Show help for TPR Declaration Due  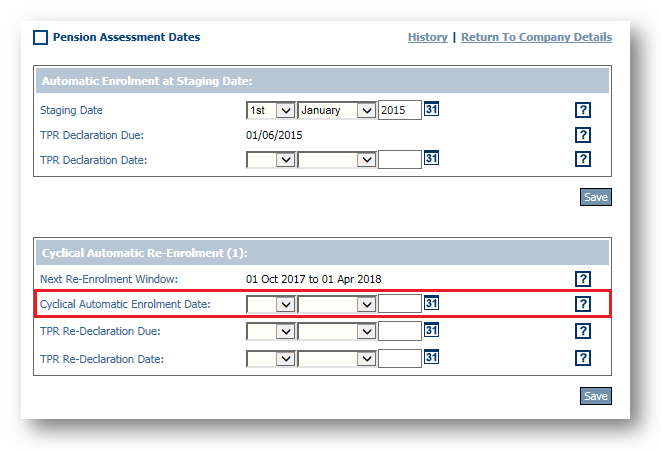click(x=583, y=135)
